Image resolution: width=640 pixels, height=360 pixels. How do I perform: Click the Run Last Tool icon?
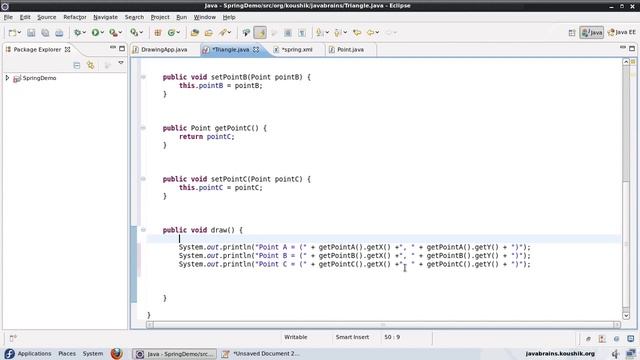pyautogui.click(x=113, y=33)
